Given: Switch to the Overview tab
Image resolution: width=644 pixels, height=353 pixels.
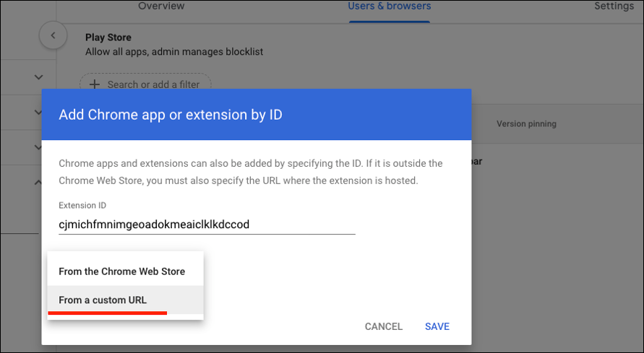Looking at the screenshot, I should [x=161, y=6].
